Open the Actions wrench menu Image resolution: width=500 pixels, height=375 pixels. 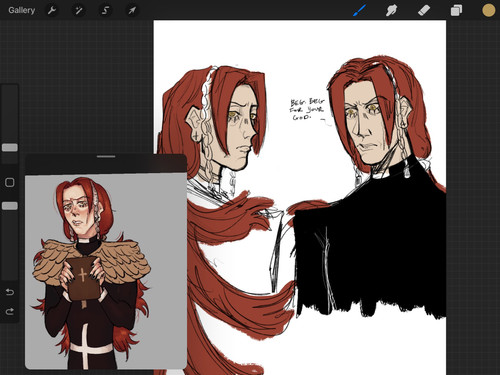click(x=52, y=10)
